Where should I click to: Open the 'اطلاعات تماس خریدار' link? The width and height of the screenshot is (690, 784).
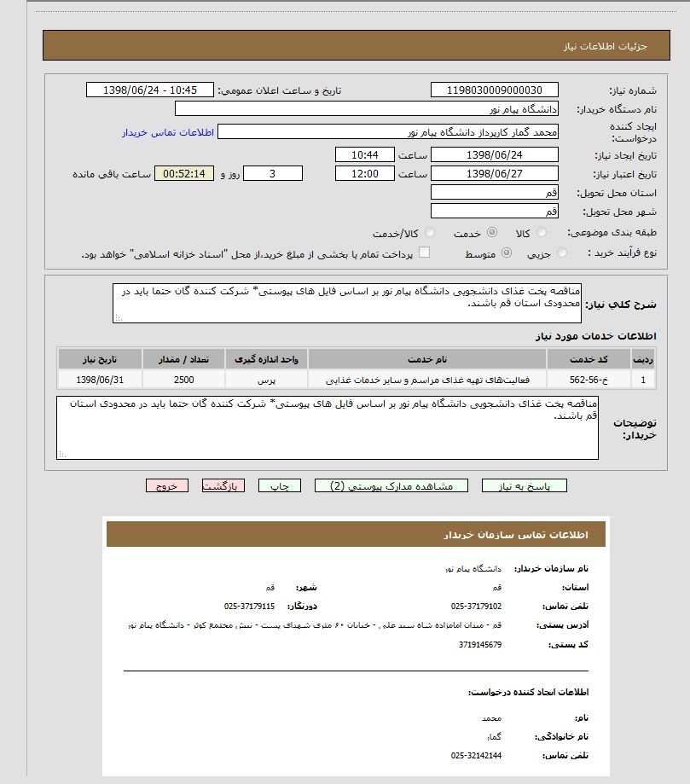point(165,132)
